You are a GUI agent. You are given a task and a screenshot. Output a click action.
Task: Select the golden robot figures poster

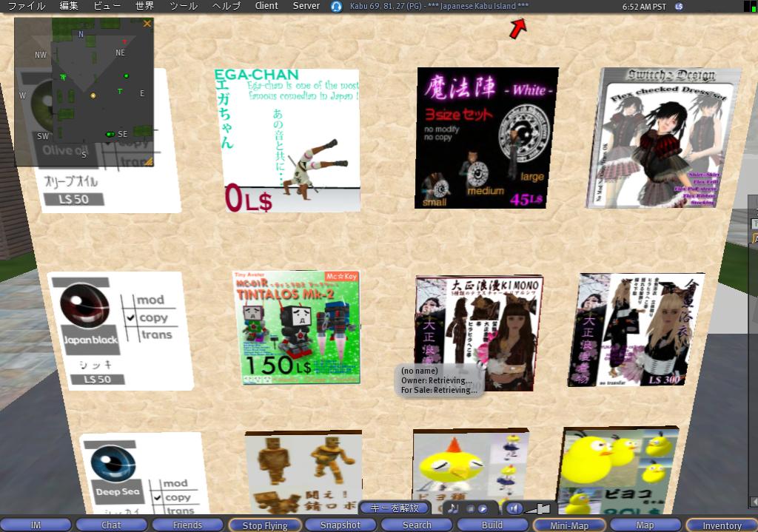point(303,472)
